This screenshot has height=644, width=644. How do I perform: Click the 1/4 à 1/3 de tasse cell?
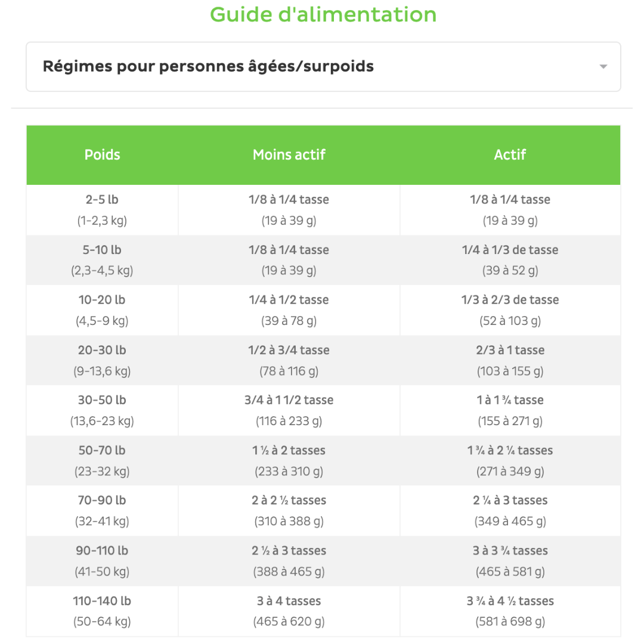510,260
